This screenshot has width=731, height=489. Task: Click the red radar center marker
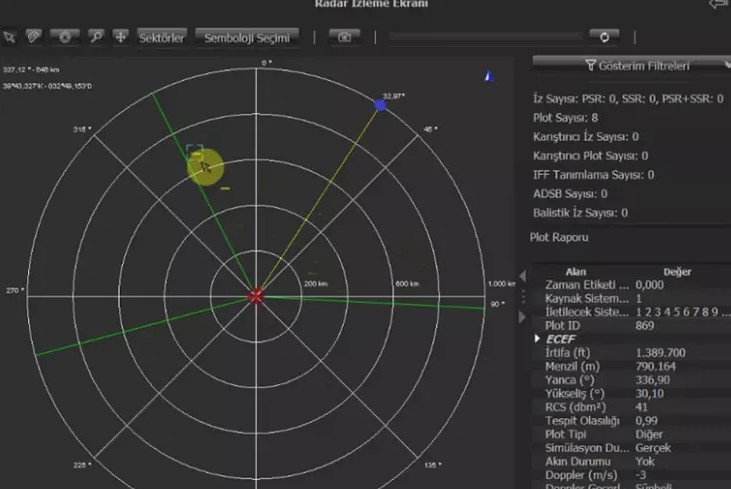click(255, 296)
